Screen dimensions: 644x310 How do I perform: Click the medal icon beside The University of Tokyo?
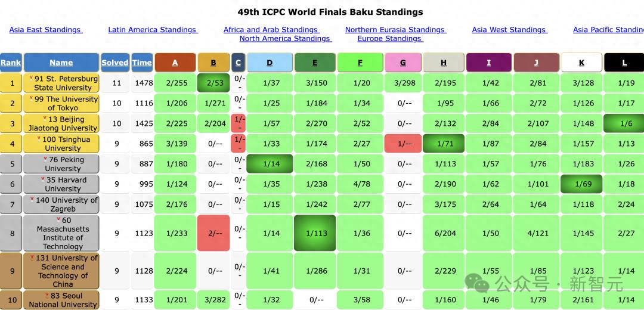point(32,98)
